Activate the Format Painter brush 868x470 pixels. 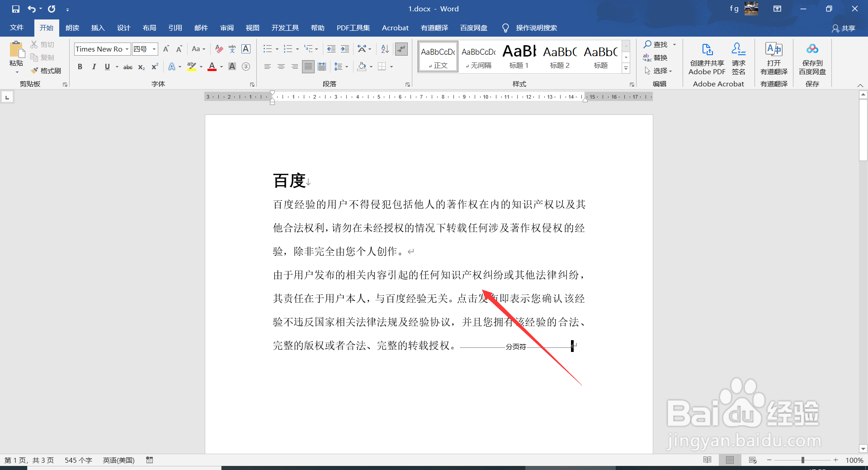click(x=46, y=71)
